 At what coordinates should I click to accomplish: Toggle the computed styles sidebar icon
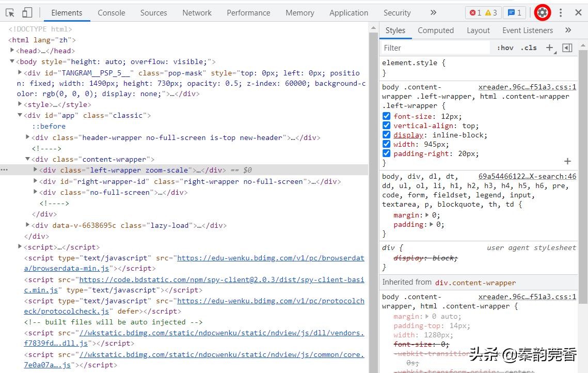click(x=567, y=48)
